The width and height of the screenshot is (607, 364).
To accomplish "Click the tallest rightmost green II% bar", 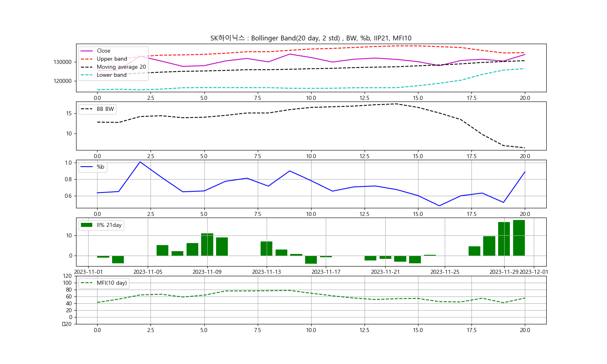I will pyautogui.click(x=519, y=238).
